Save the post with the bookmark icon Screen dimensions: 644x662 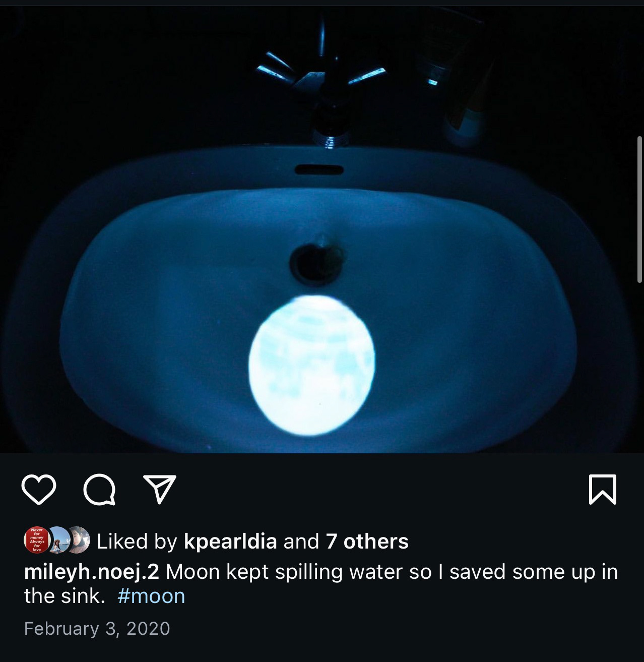(603, 489)
